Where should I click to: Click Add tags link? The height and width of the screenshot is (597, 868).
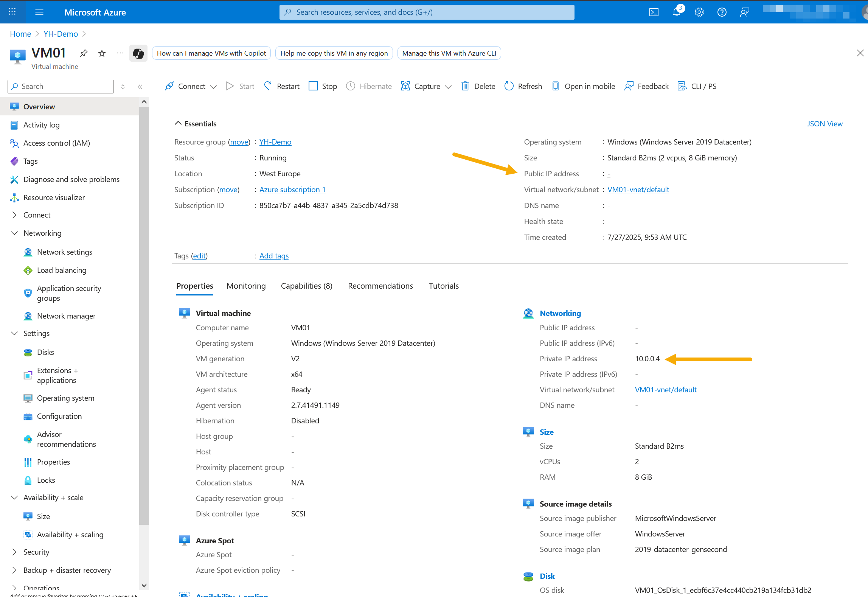pos(274,256)
